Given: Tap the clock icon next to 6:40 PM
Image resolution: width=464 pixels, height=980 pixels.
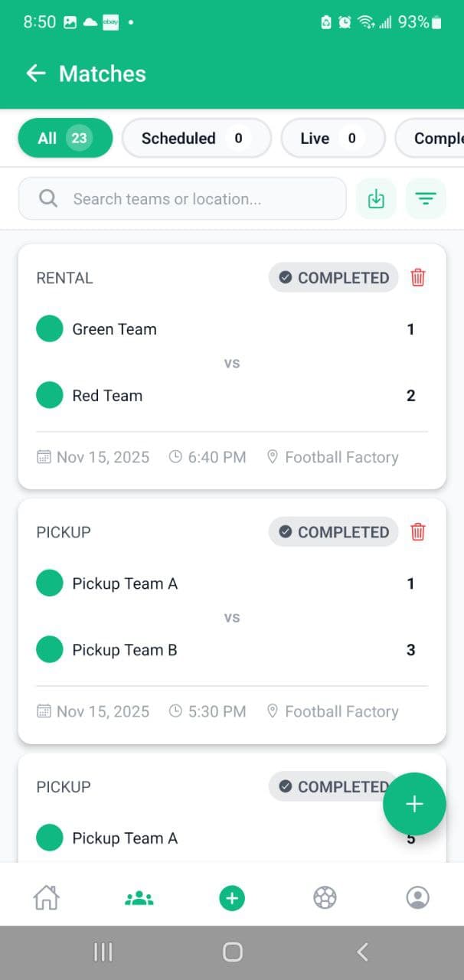Looking at the screenshot, I should tap(175, 456).
